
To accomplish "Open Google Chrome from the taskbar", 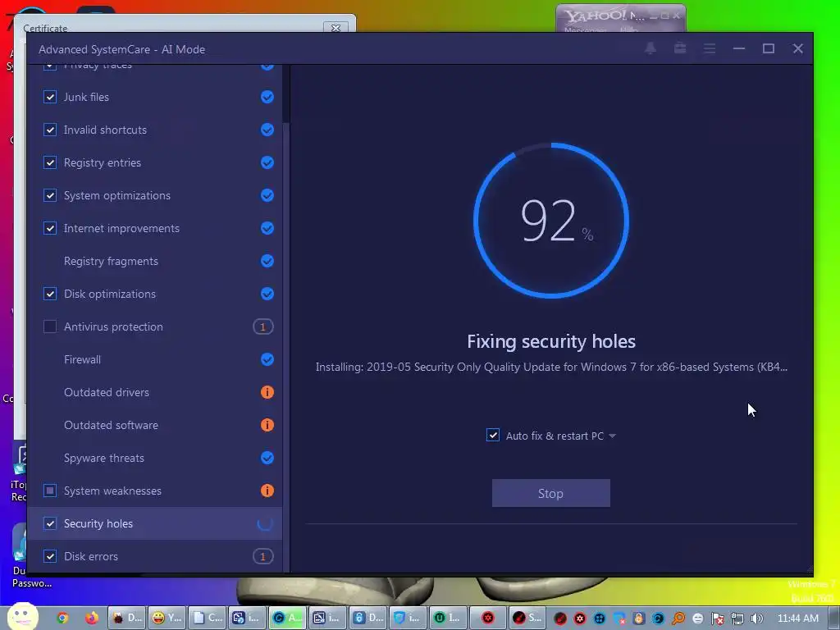I will (x=62, y=619).
